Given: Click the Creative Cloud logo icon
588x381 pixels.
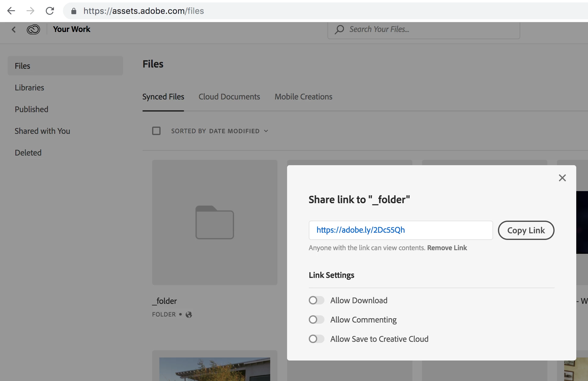Looking at the screenshot, I should tap(33, 29).
